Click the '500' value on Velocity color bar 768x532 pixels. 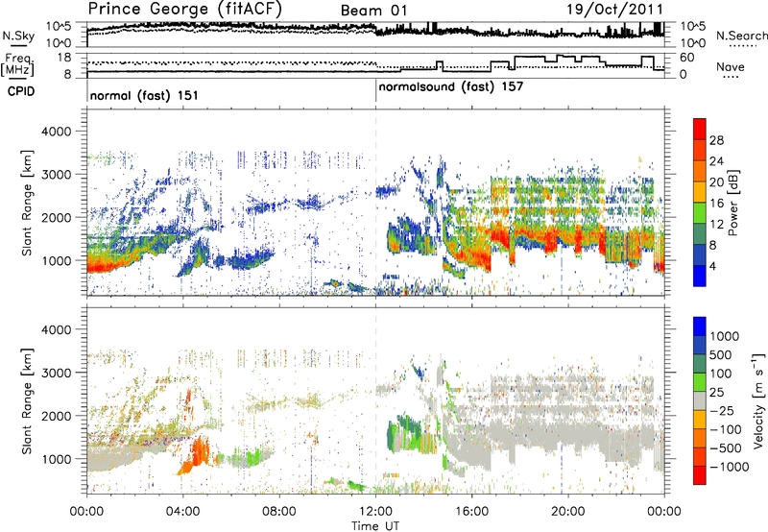(721, 354)
